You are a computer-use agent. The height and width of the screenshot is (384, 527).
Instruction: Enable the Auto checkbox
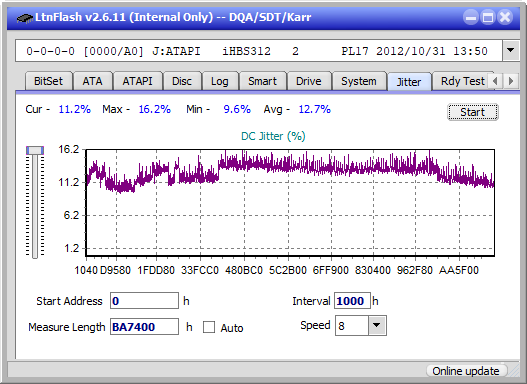tap(209, 327)
